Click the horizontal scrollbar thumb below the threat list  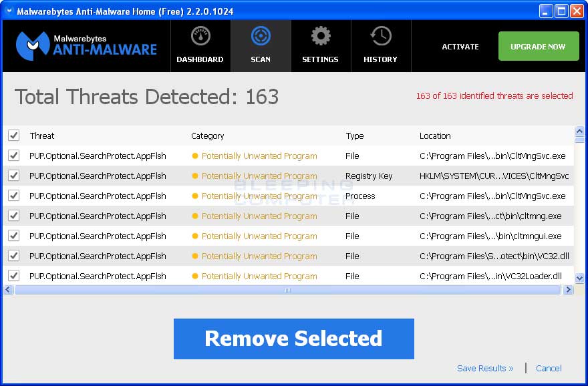coord(287,290)
